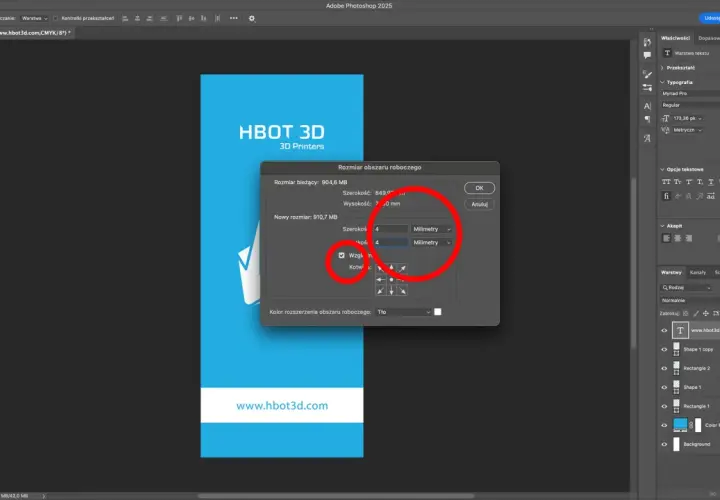Viewport: 720px width, 500px height.
Task: Click the align horizontal centers icon
Action: 137,18
